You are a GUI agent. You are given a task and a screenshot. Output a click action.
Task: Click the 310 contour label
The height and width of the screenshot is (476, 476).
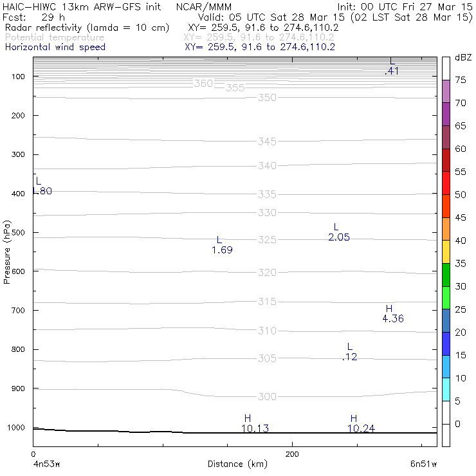point(267,331)
